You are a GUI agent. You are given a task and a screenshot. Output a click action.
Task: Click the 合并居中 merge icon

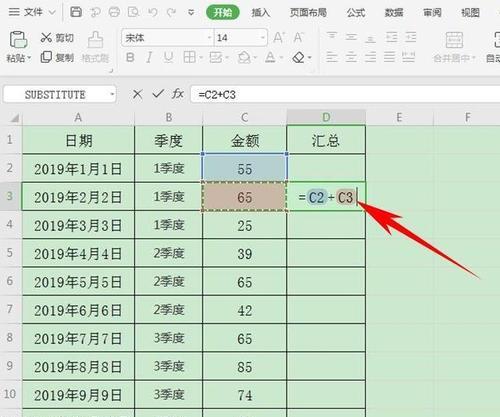pos(454,40)
